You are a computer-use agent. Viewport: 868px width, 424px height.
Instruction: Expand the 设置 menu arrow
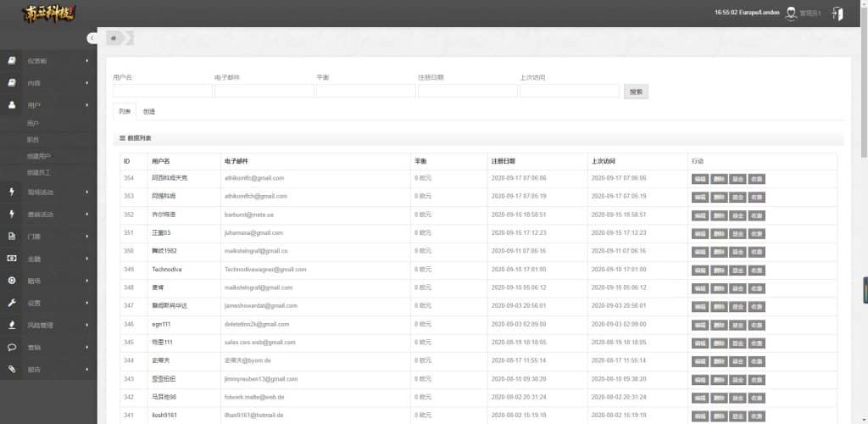[x=87, y=303]
